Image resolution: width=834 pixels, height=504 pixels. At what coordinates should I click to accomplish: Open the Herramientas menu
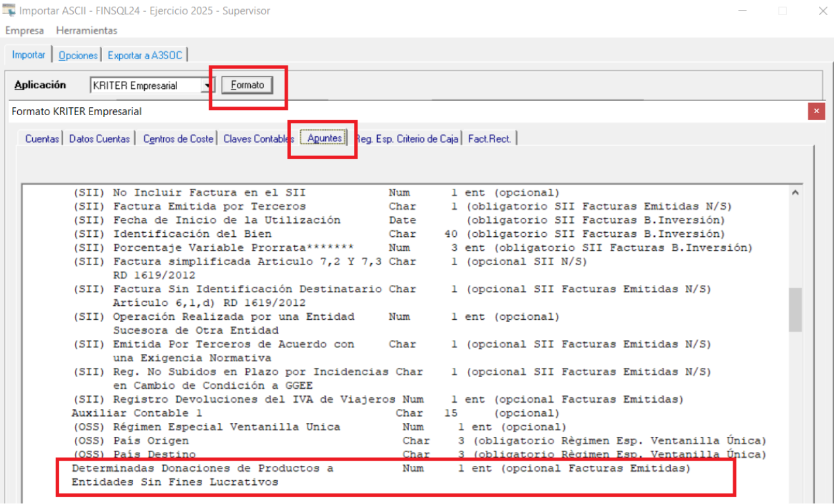(86, 30)
